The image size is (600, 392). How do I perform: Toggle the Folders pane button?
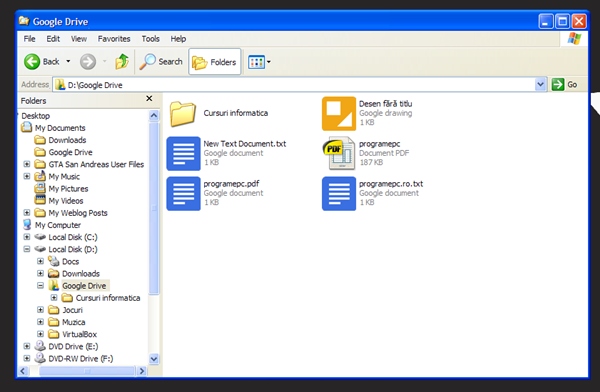pos(215,62)
